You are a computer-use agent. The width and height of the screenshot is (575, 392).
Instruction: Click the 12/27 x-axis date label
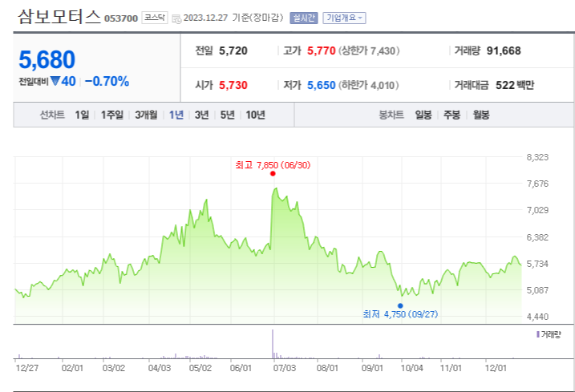click(27, 368)
